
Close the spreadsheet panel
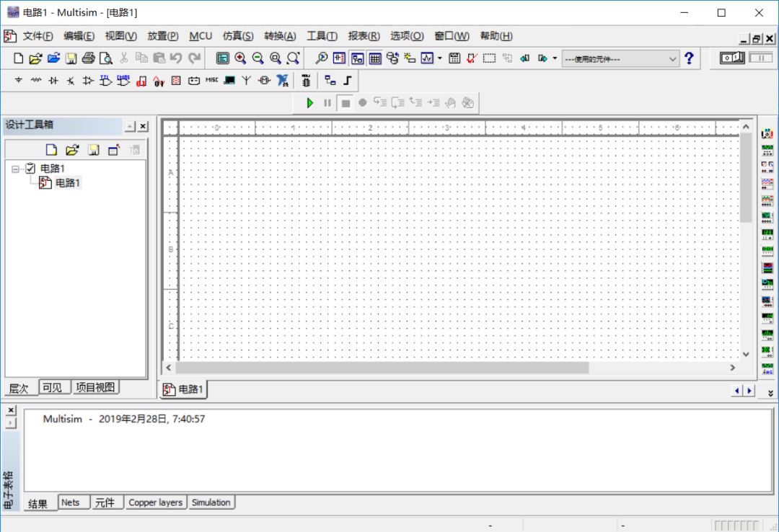coord(11,409)
